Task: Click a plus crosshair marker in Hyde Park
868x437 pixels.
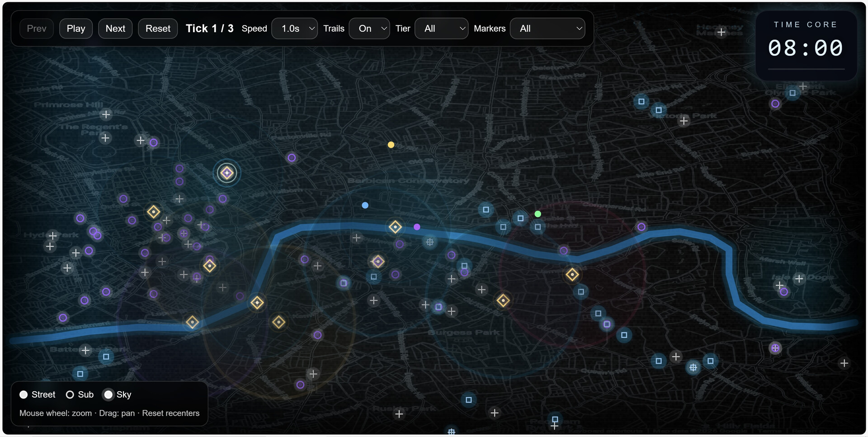Action: [53, 235]
